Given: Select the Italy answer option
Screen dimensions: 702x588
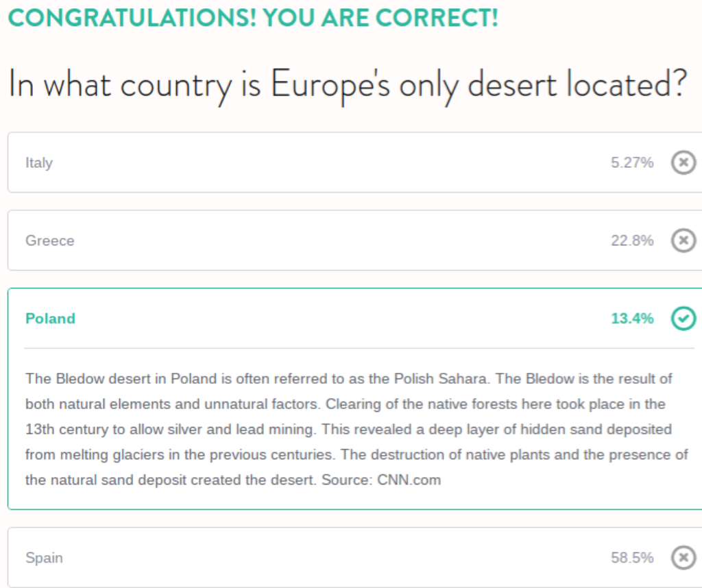Looking at the screenshot, I should pyautogui.click(x=39, y=163).
